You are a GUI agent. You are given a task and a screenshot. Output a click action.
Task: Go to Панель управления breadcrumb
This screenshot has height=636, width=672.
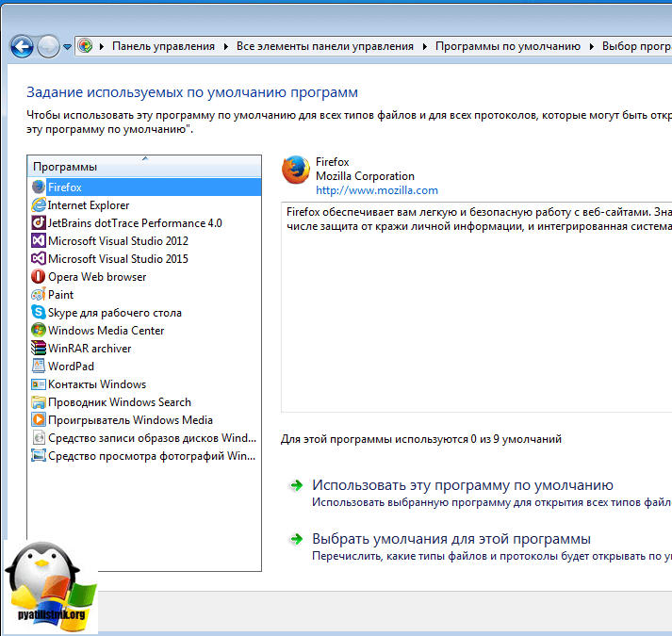(x=163, y=46)
